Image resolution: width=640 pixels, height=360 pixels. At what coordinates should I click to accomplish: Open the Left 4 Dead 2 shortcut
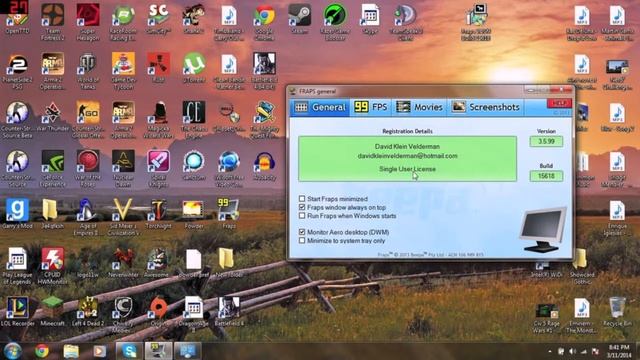click(88, 311)
